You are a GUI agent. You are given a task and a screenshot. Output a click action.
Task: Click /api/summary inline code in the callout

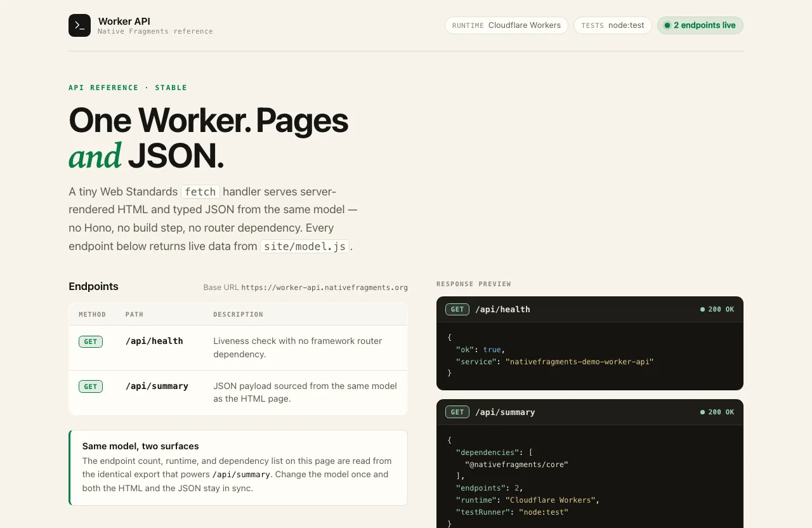coord(241,475)
